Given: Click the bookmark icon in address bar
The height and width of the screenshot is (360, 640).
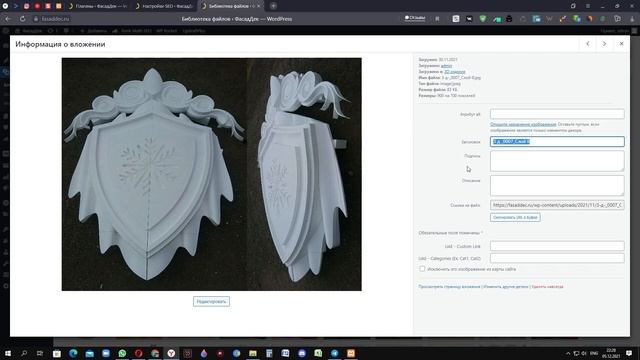Looking at the screenshot, I should [437, 19].
